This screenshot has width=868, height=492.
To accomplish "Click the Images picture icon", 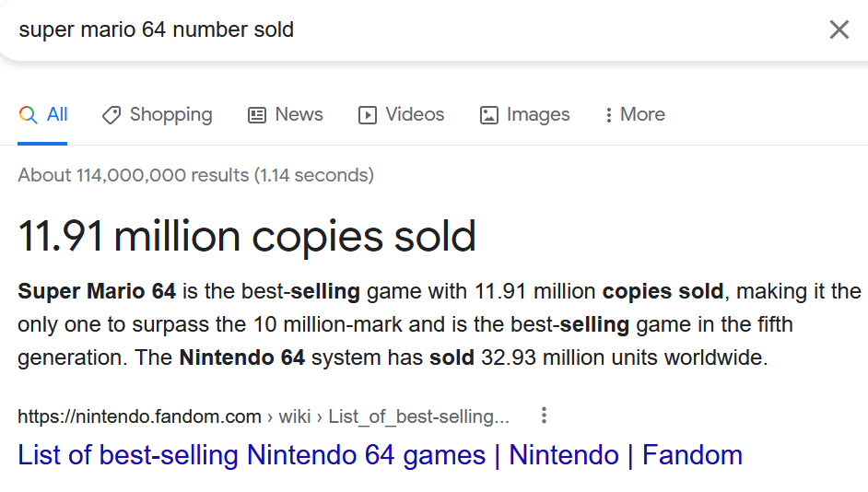I will [488, 114].
